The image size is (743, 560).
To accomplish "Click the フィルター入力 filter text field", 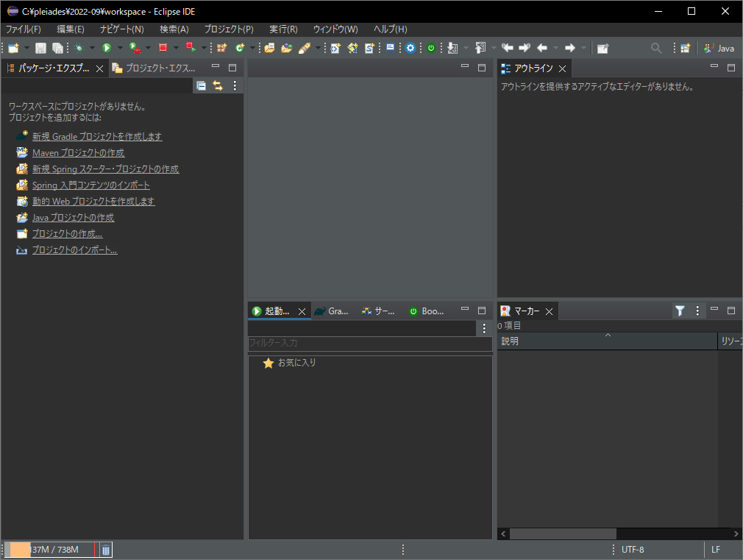I will pyautogui.click(x=370, y=343).
